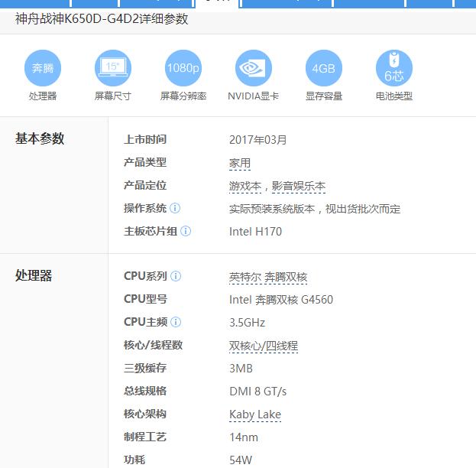Click the 三级缓存 label
476x468 pixels.
coord(145,368)
